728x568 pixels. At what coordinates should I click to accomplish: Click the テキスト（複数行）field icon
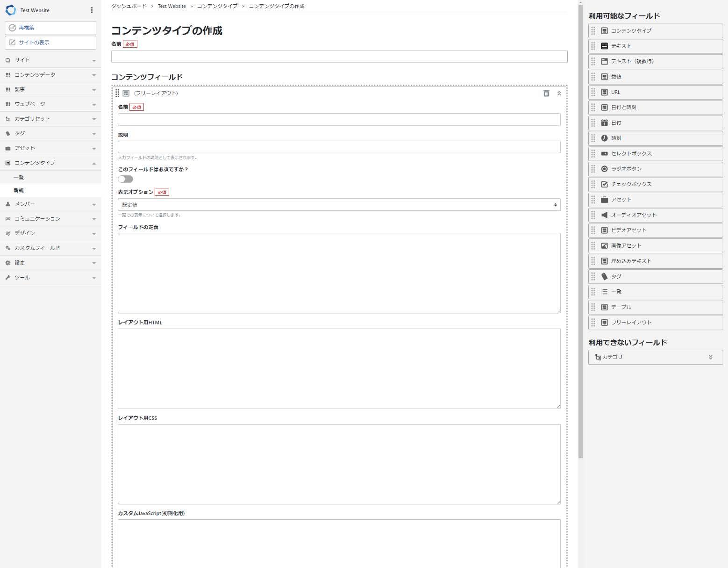[604, 61]
